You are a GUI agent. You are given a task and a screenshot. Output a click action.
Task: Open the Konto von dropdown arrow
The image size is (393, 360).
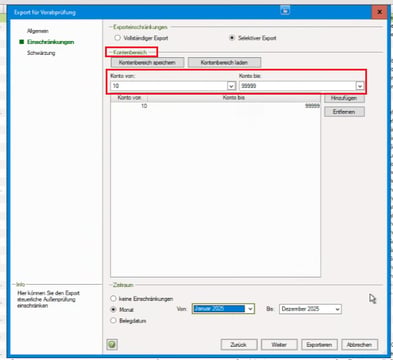(x=231, y=86)
